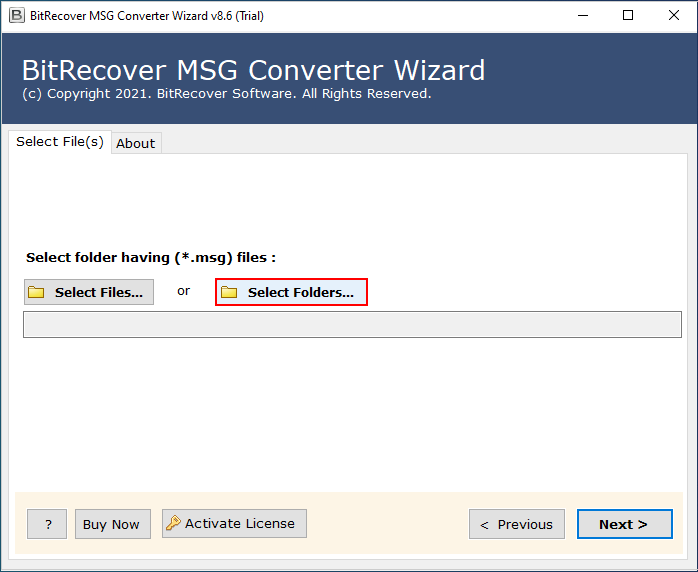The width and height of the screenshot is (698, 572).
Task: Maximize the MSG Converter Wizard window
Action: click(x=628, y=16)
